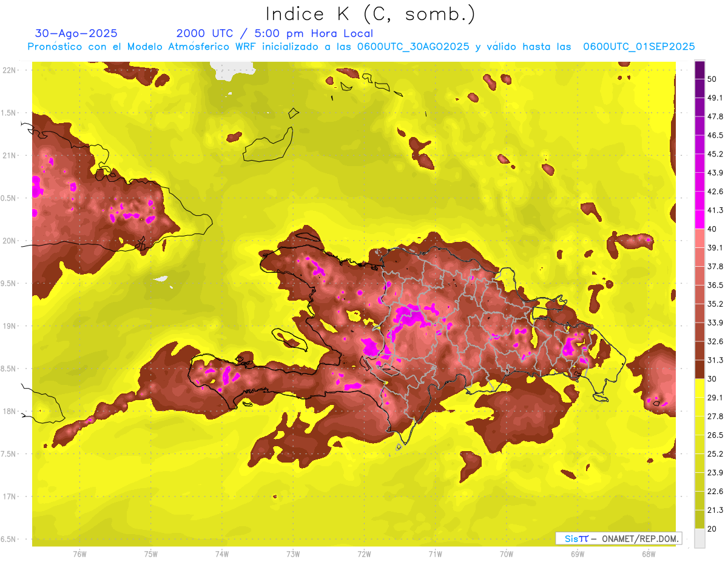Click the 17N latitude axis label
The image size is (728, 562).
click(x=9, y=497)
